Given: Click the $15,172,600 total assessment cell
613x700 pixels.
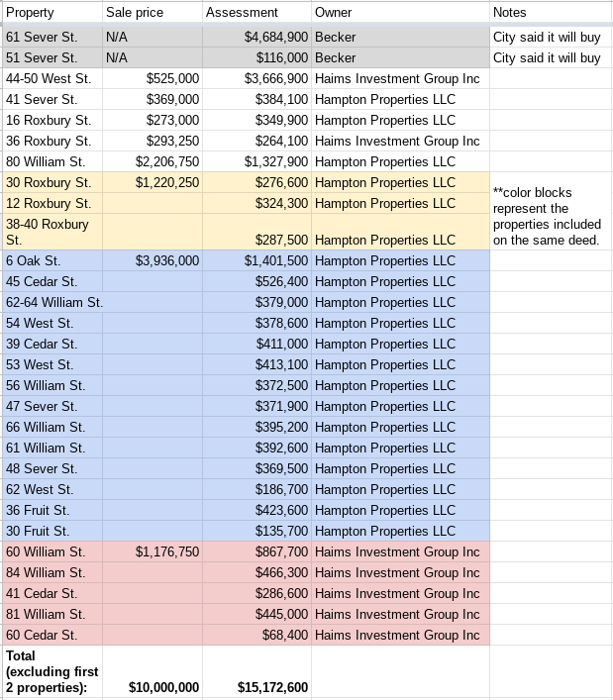Looking at the screenshot, I should point(273,687).
